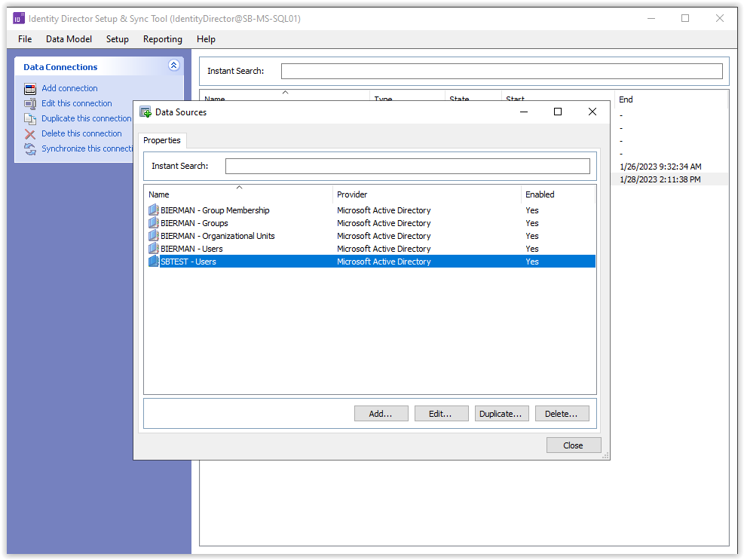Open the Reporting menu
Screen dimensions: 744x560
pyautogui.click(x=163, y=39)
